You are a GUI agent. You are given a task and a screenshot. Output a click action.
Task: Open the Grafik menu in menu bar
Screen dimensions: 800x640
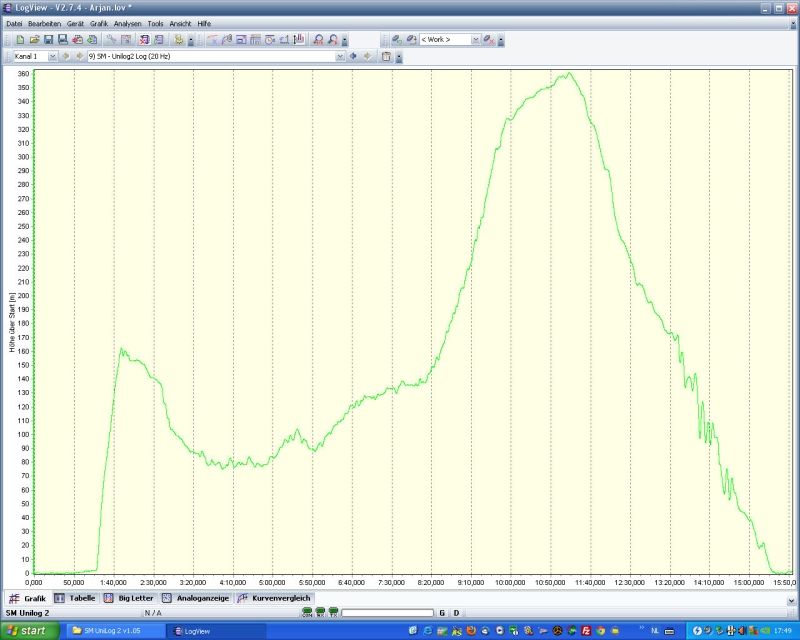point(99,23)
